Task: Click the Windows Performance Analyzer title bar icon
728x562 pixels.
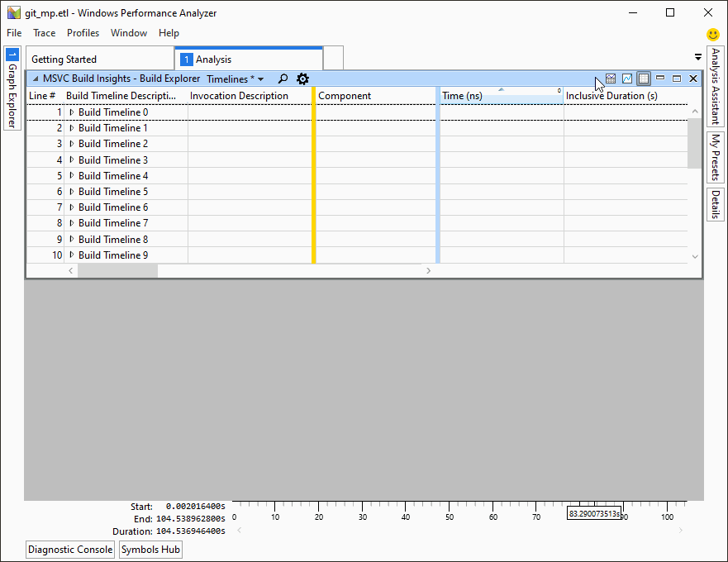Action: [12, 12]
